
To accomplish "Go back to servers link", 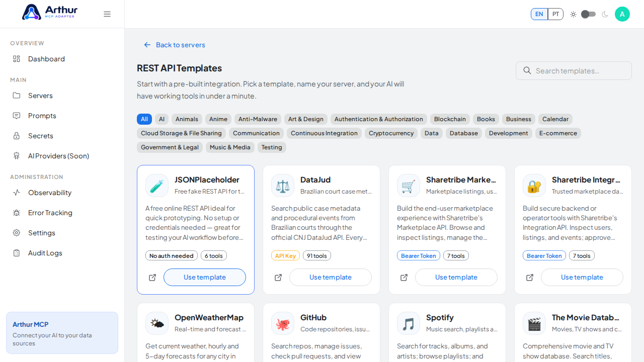I will [x=175, y=45].
